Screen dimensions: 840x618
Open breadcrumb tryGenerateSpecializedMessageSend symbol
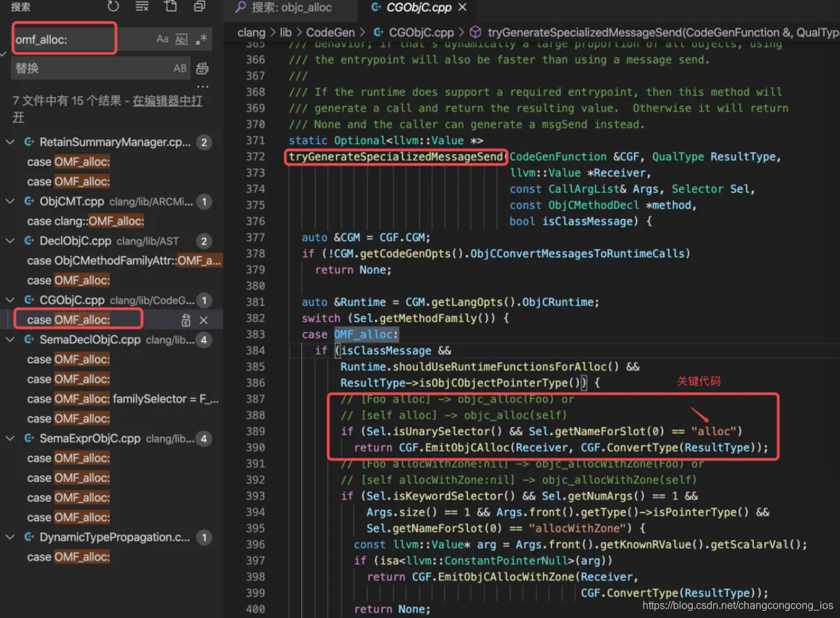tap(664, 32)
